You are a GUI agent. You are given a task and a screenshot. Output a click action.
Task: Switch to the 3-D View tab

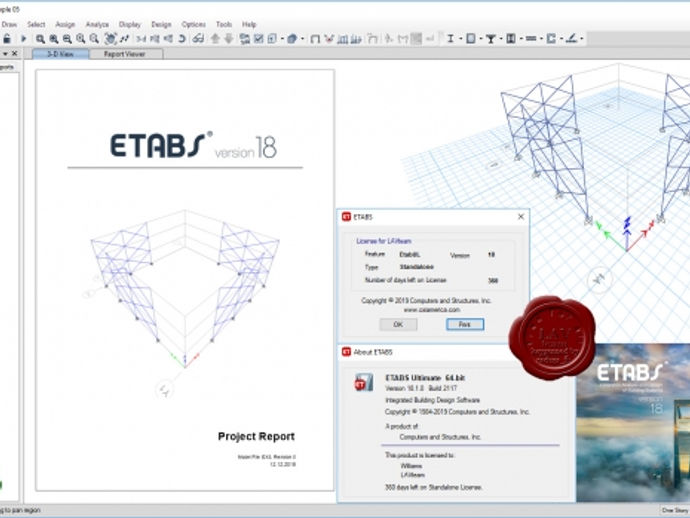(61, 54)
